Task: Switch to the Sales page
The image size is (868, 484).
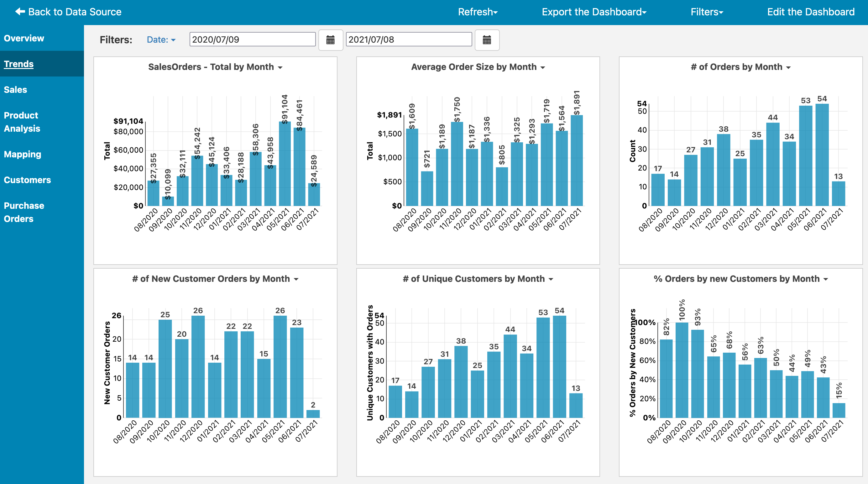Action: click(15, 90)
